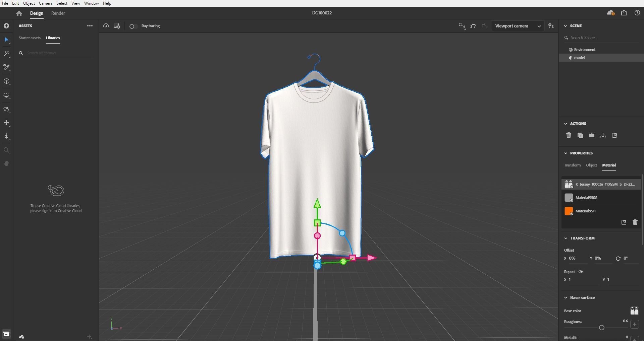Screen dimensions: 644x341
Task: Click the material break link icon
Action: [x=624, y=222]
